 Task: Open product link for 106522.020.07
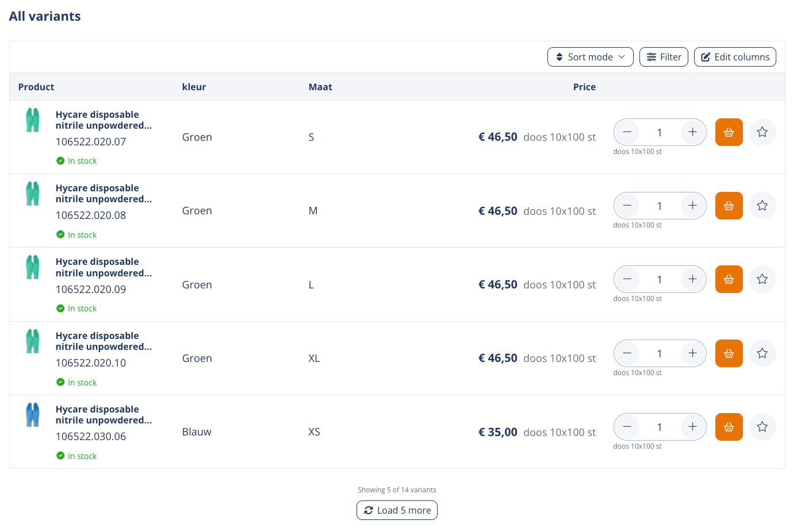point(104,120)
